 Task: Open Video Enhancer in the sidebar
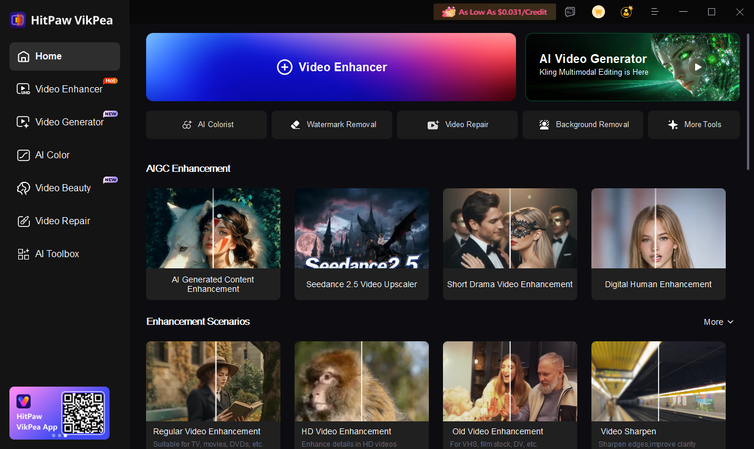[64, 89]
